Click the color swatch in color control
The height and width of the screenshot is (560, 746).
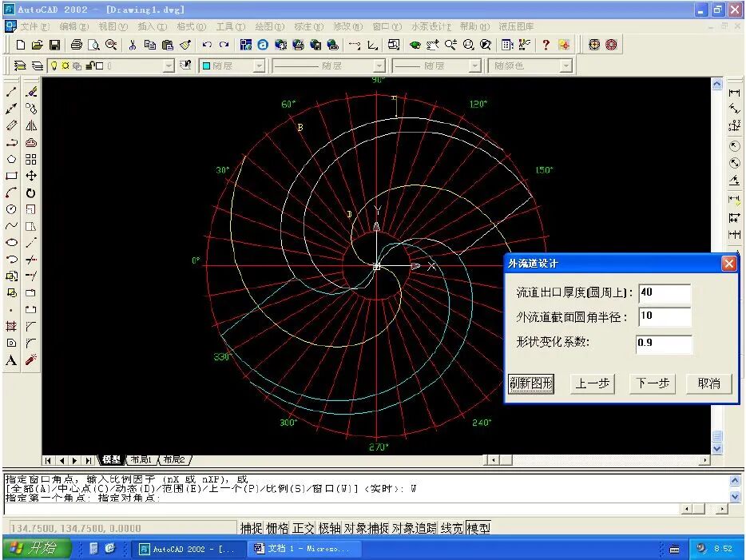(207, 66)
